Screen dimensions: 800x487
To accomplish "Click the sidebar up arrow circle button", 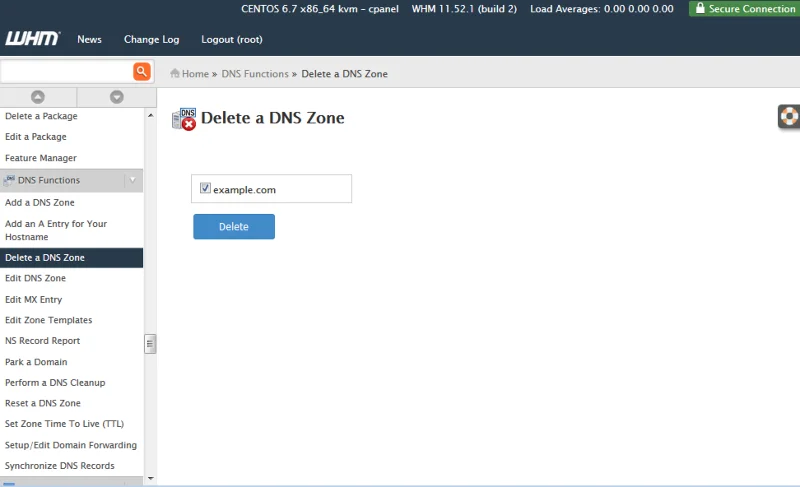I will 38,97.
